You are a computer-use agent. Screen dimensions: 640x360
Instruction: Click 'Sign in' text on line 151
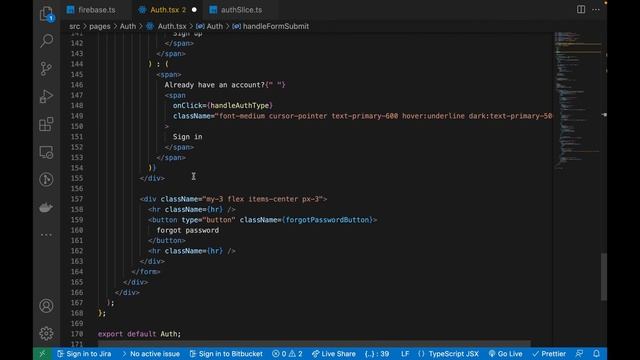(187, 137)
